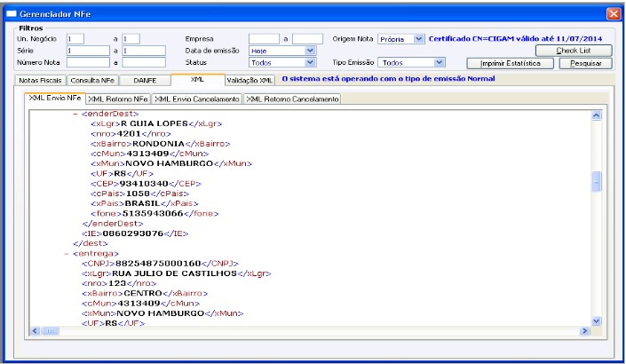The height and width of the screenshot is (364, 626).
Task: Click the vertical scrollbar up arrow
Action: 596,115
